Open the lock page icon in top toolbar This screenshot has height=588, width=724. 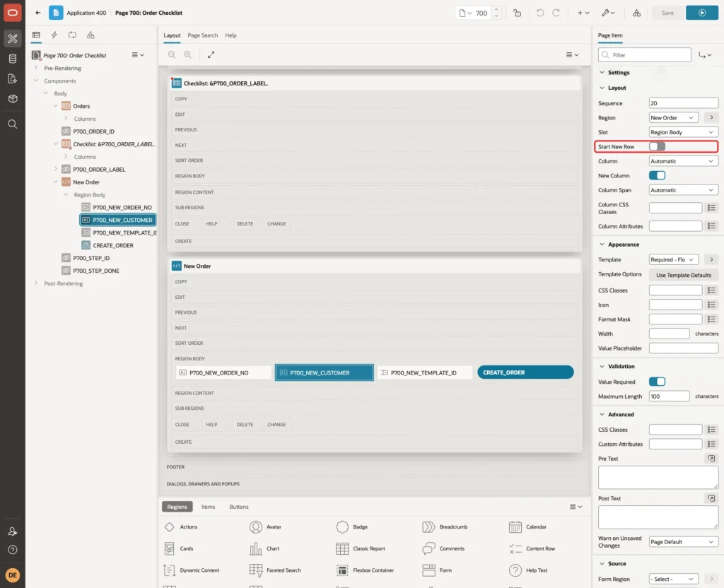(x=517, y=13)
